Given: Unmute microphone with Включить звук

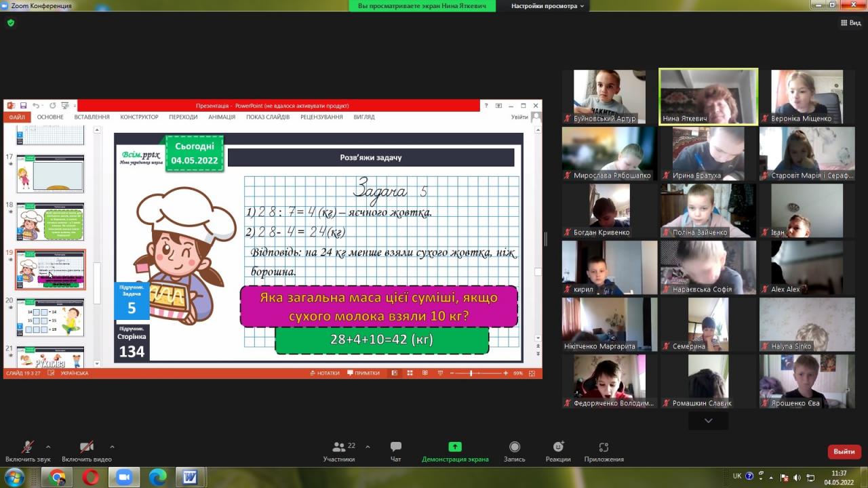Looking at the screenshot, I should (28, 451).
